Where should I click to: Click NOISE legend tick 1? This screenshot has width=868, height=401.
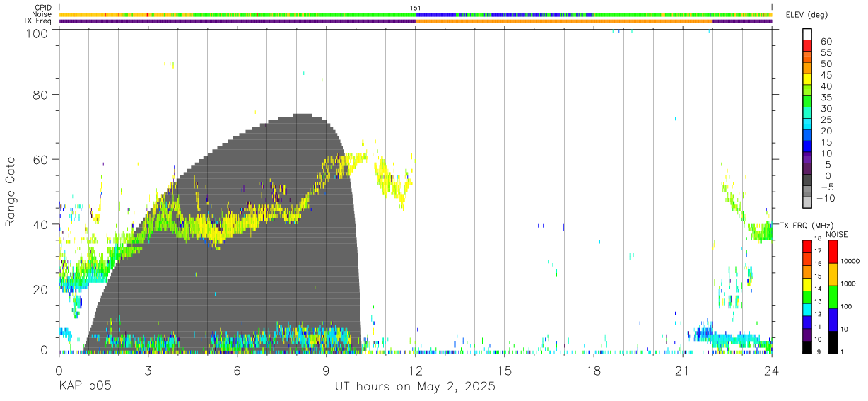(843, 351)
